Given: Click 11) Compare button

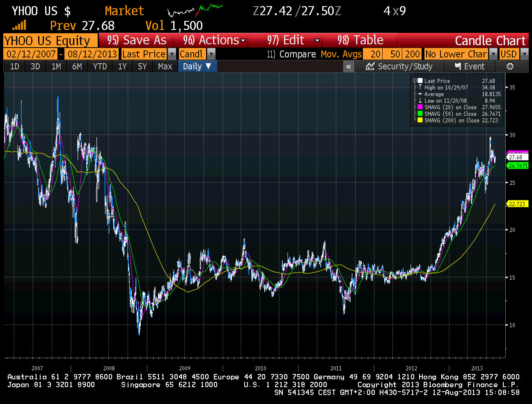Looking at the screenshot, I should point(291,54).
